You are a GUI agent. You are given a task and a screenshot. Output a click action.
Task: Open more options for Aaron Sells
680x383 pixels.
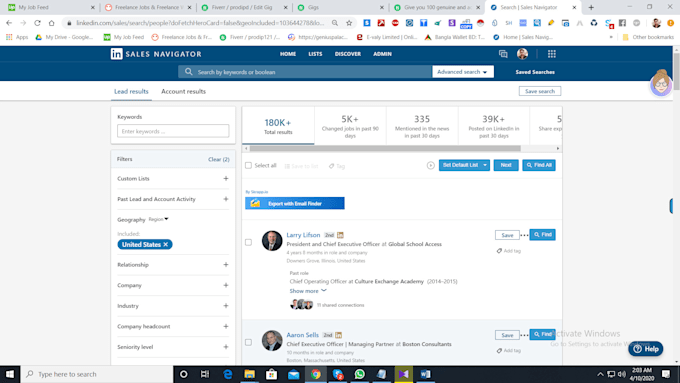[524, 335]
